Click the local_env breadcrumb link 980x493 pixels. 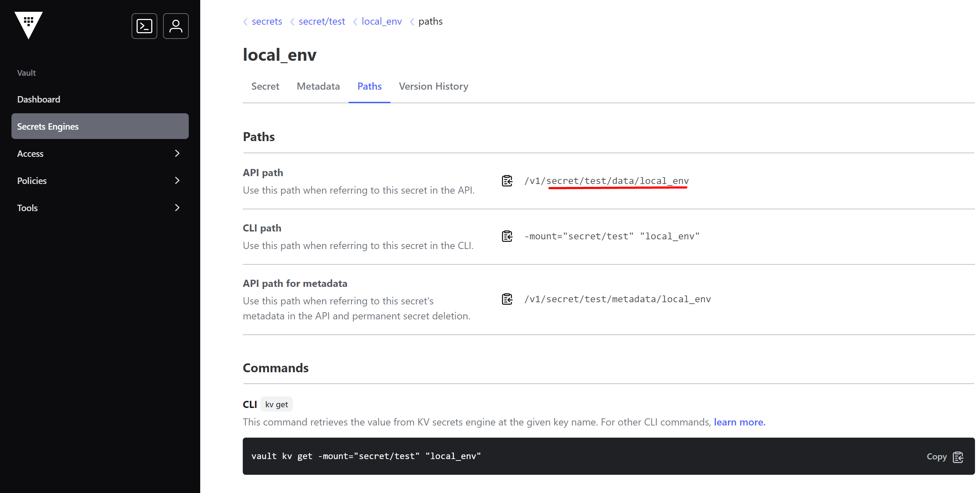tap(381, 21)
